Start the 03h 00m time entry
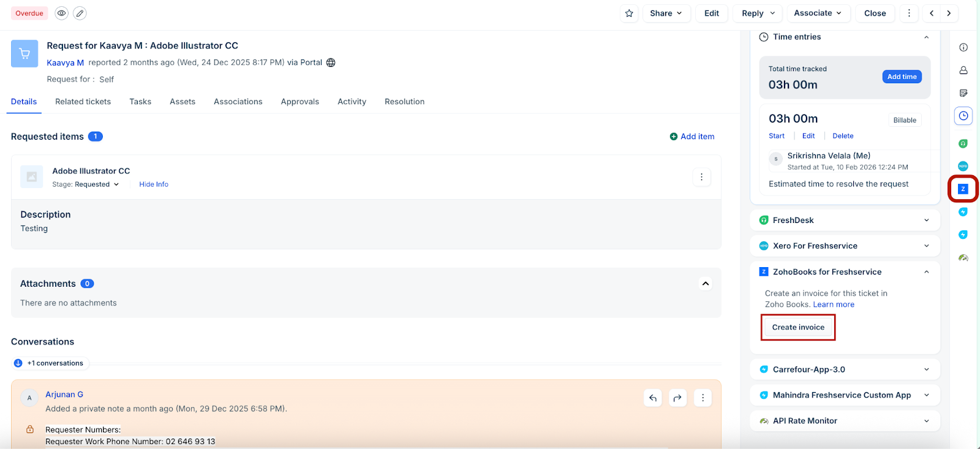Viewport: 980px width, 449px height. point(777,136)
